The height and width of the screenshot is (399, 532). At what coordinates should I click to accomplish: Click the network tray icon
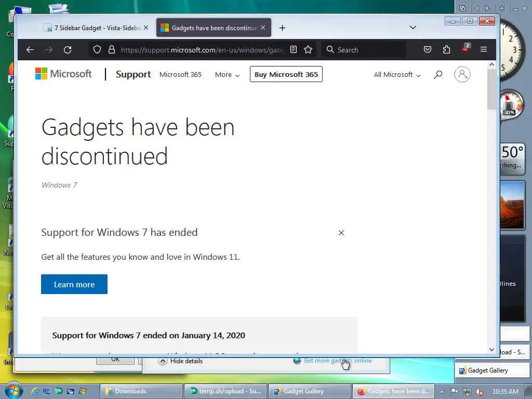[467, 392]
